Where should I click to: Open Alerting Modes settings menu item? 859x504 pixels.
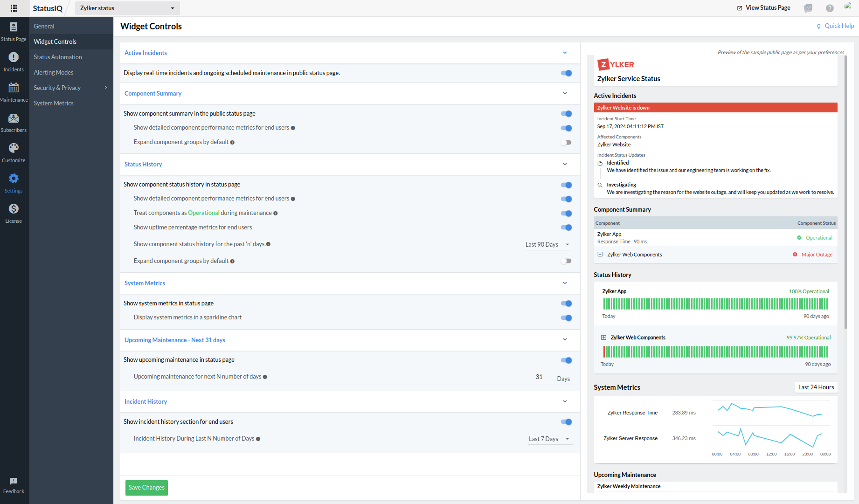(x=54, y=72)
